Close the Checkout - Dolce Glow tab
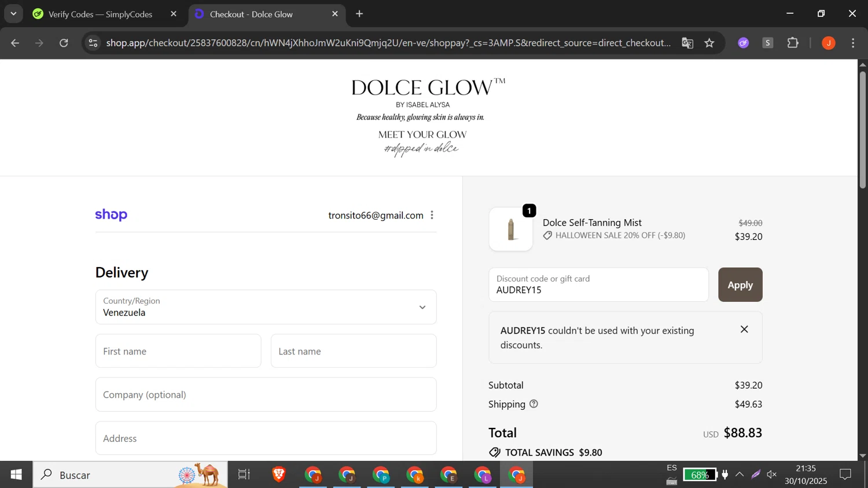This screenshot has width=868, height=488. pyautogui.click(x=335, y=14)
